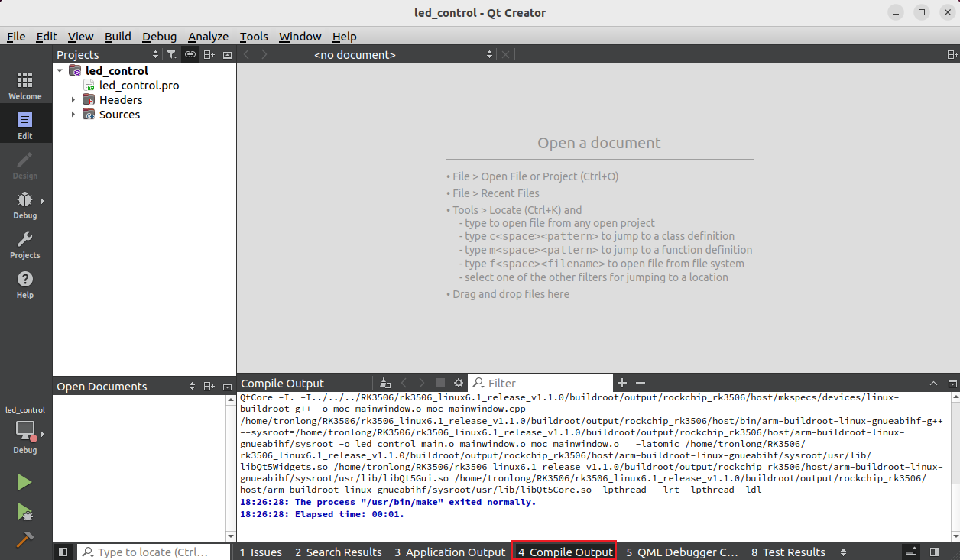Open the filter tree funnel in Projects panel
The image size is (960, 560).
(172, 55)
